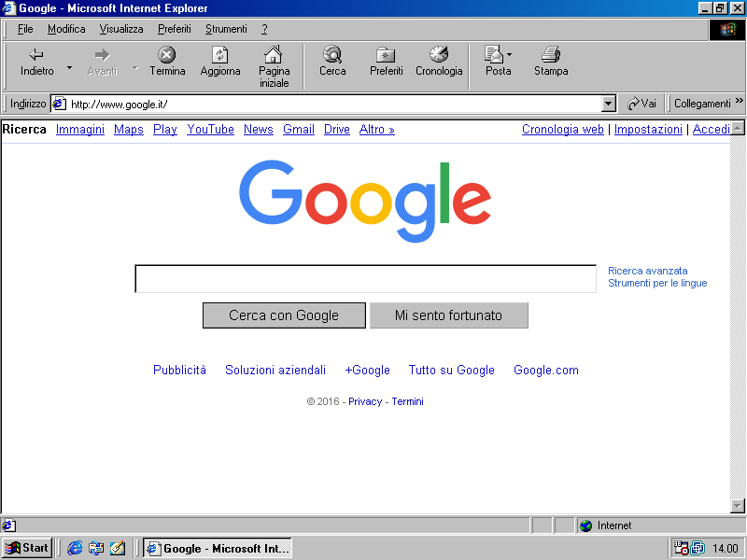Click Show Desktop quick launch icon
Viewport: 747px width, 560px height.
[x=118, y=548]
